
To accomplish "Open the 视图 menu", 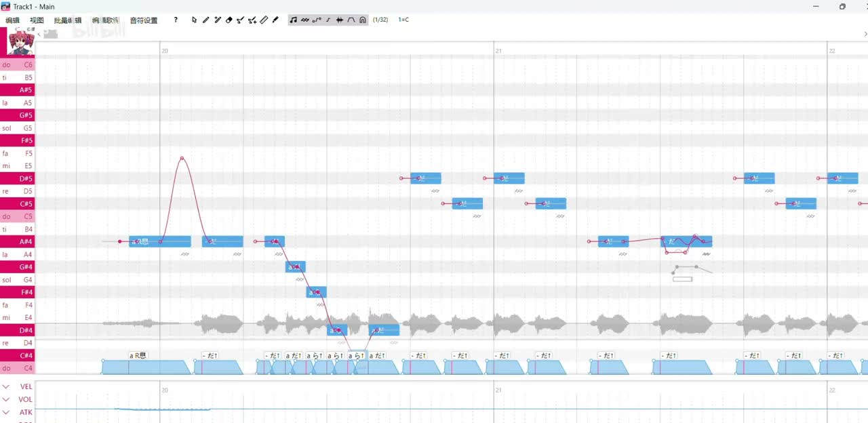I will coord(37,20).
